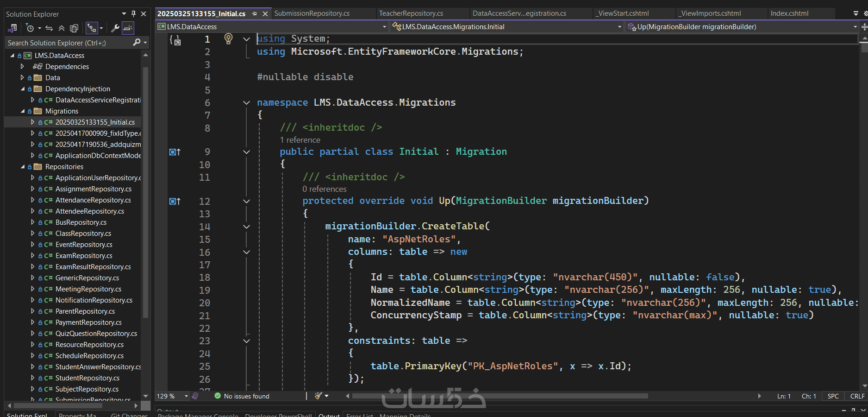868x417 pixels.
Task: Click the lightbulb quick actions icon
Action: [228, 38]
